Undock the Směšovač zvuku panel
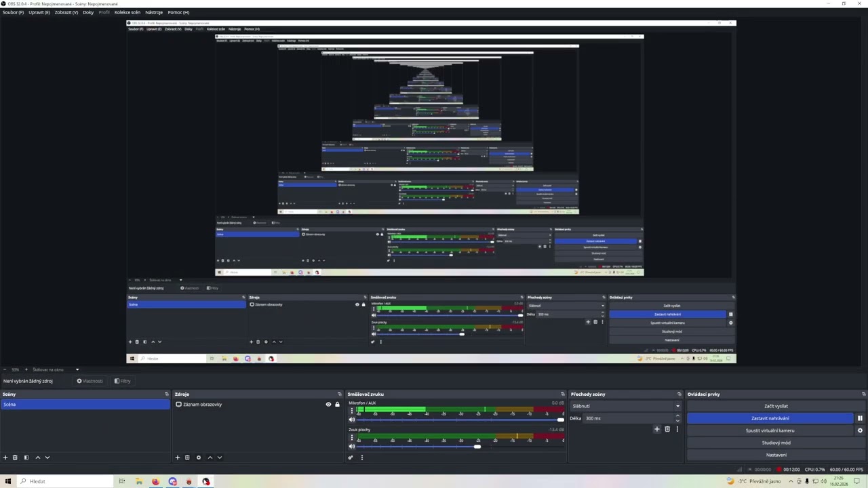The height and width of the screenshot is (488, 868). point(562,394)
